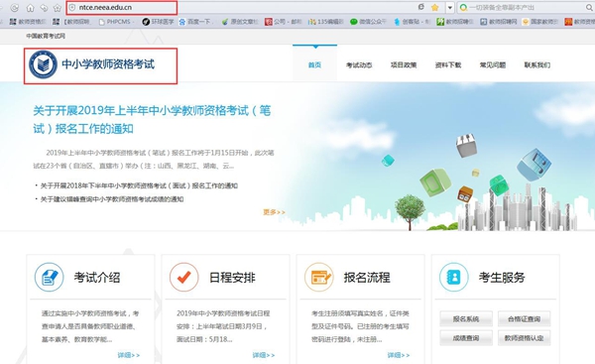Open the 教师招聘网 bookmark
The width and height of the screenshot is (595, 364).
499,22
